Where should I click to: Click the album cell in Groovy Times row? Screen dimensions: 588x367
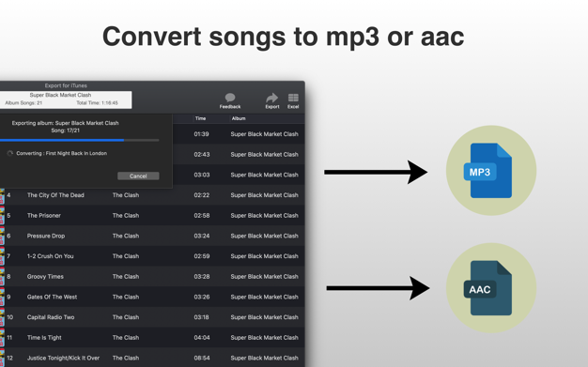pyautogui.click(x=264, y=277)
